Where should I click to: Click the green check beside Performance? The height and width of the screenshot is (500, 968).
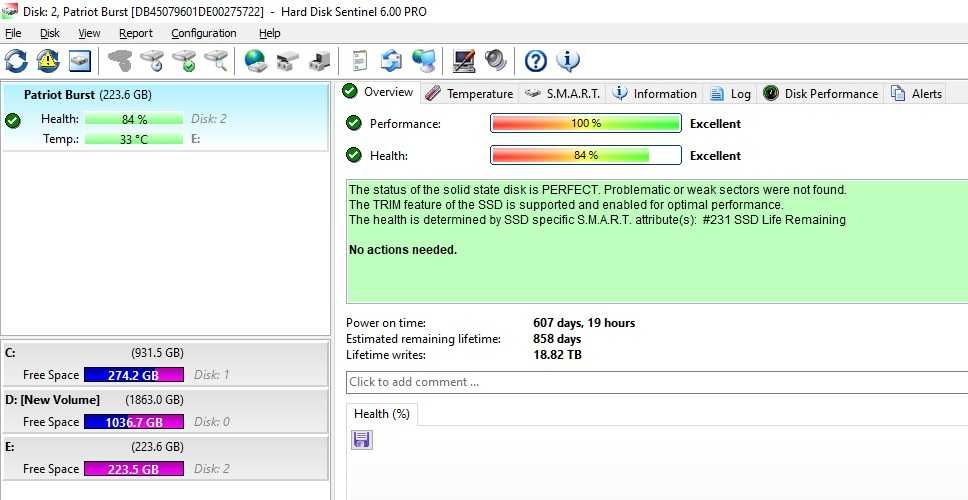coord(354,123)
